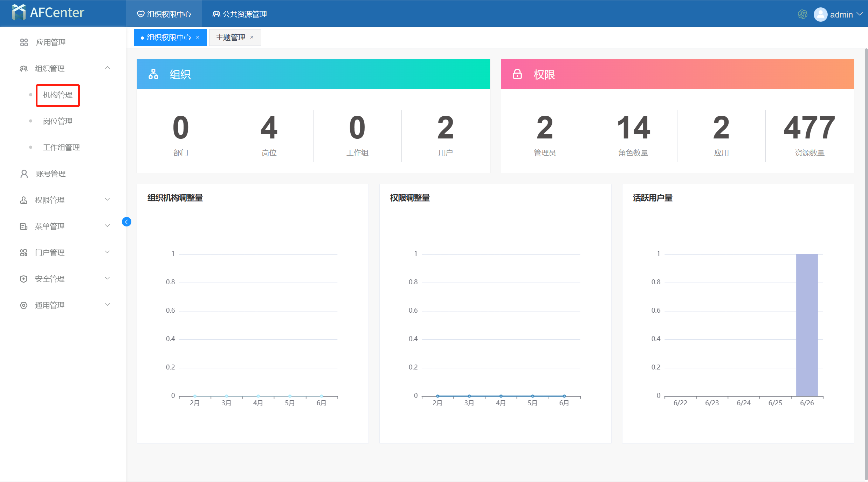Click the 组织 card hierarchy icon
The image size is (868, 482).
(153, 74)
